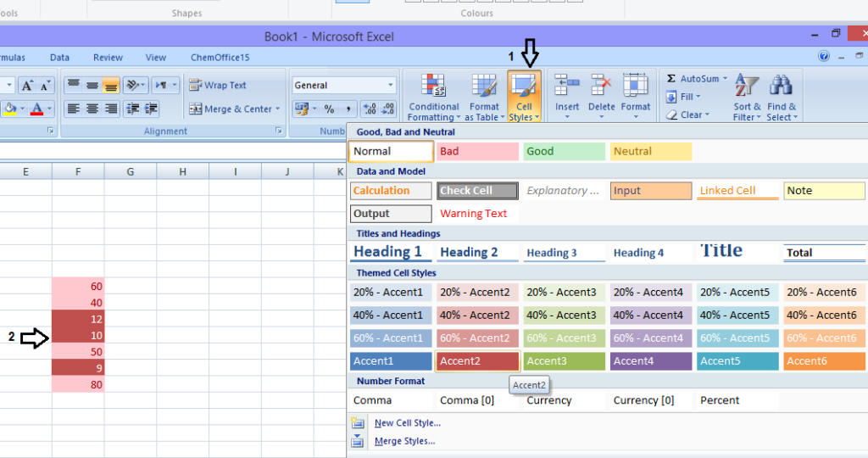Click the Clear eraser icon
The width and height of the screenshot is (868, 458).
click(671, 114)
